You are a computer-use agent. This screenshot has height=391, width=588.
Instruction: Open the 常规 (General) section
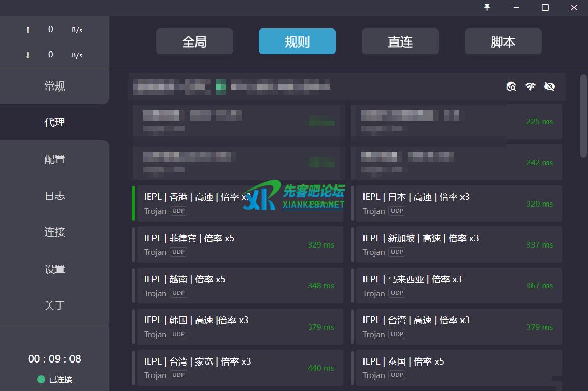[x=54, y=86]
